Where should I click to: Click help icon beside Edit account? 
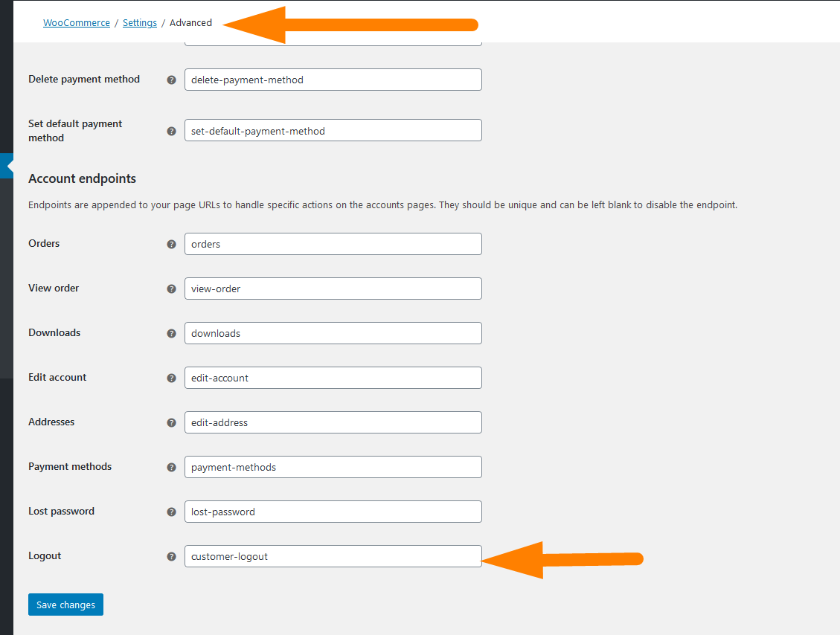tap(171, 378)
